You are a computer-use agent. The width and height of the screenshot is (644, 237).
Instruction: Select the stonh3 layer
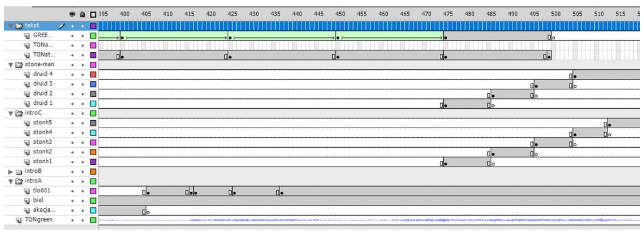(x=42, y=142)
